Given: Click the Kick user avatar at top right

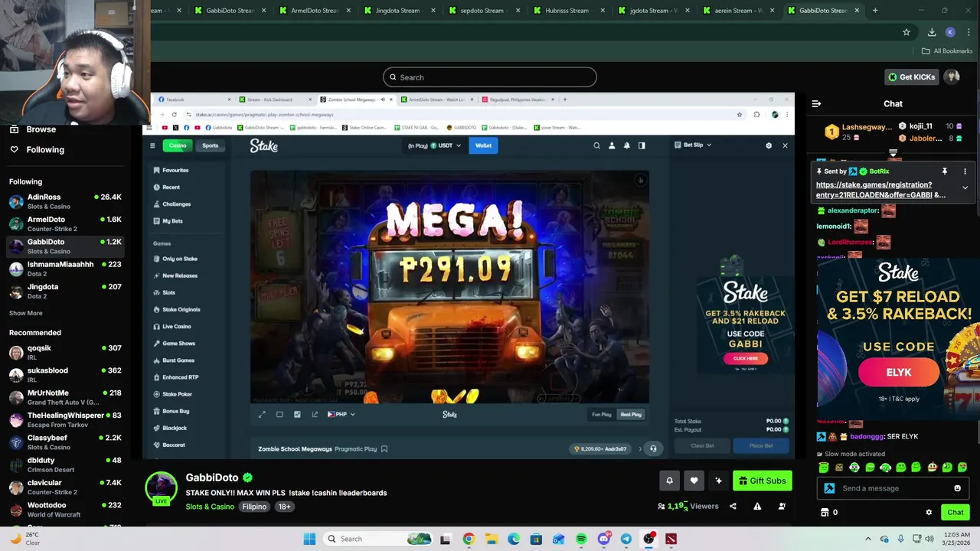Looking at the screenshot, I should [952, 77].
